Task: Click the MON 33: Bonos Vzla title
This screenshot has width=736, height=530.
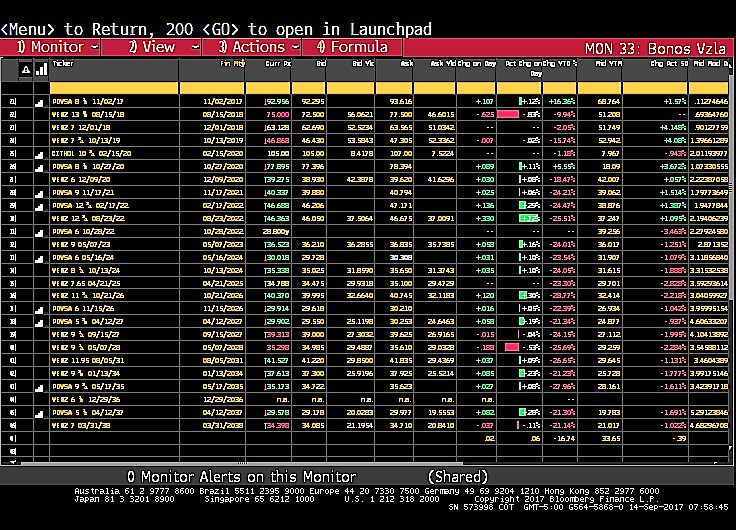Action: click(x=655, y=48)
